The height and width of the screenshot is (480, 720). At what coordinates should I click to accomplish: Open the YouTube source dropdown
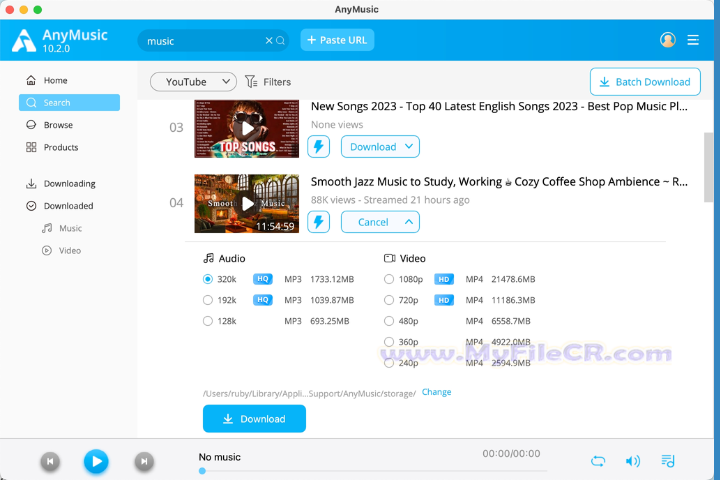click(x=193, y=82)
